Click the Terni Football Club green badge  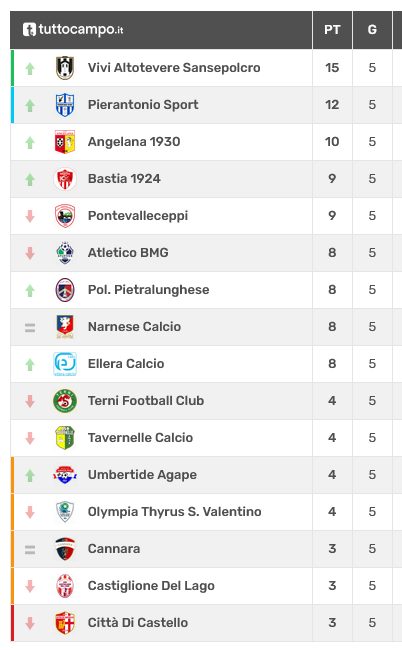point(65,401)
